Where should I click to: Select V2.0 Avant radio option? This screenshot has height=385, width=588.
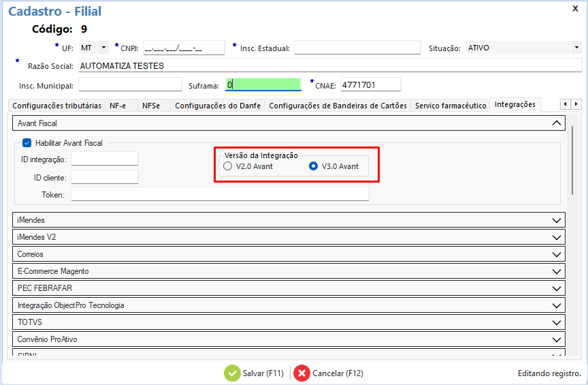pos(228,166)
